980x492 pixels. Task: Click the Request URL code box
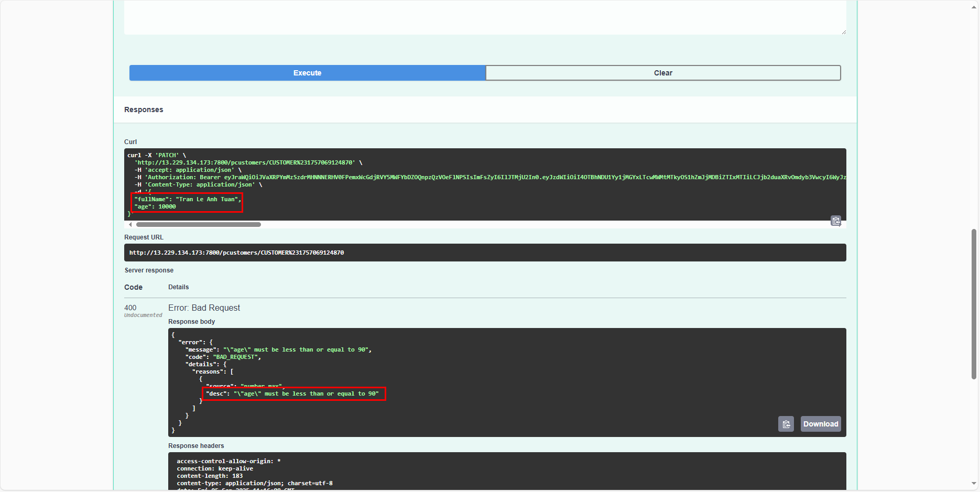tap(485, 253)
